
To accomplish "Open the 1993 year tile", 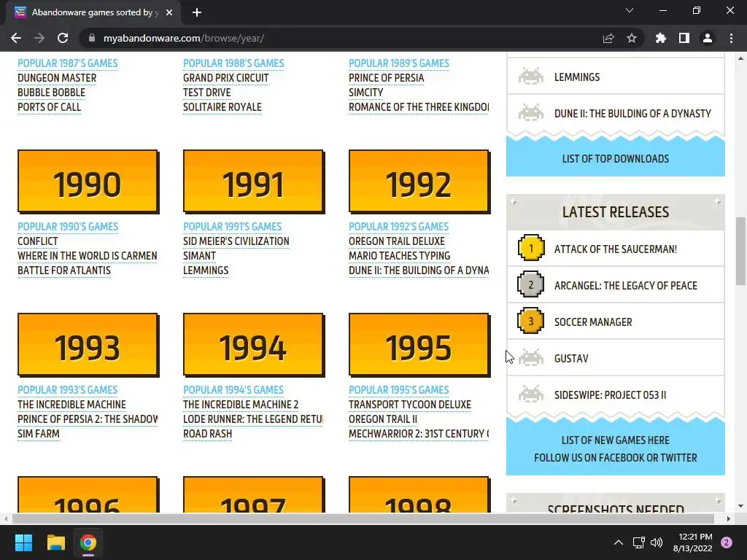I will click(88, 345).
